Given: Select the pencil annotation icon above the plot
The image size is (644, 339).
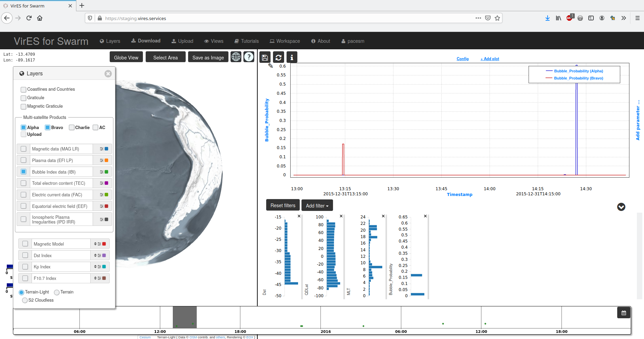Looking at the screenshot, I should [x=270, y=66].
